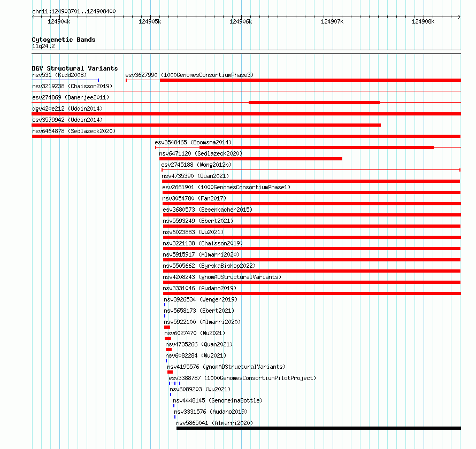Click nsv6023883 (Wu2021) label
The height and width of the screenshot is (449, 476).
pos(193,232)
